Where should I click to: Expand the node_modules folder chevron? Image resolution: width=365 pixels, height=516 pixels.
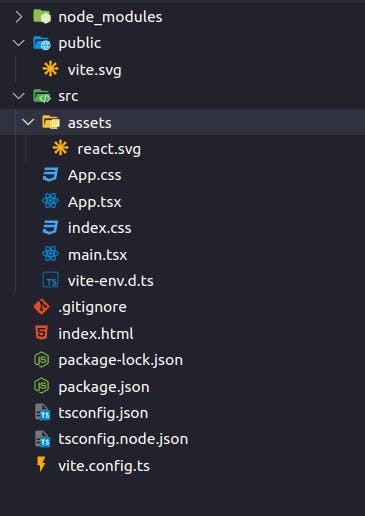[x=19, y=17]
